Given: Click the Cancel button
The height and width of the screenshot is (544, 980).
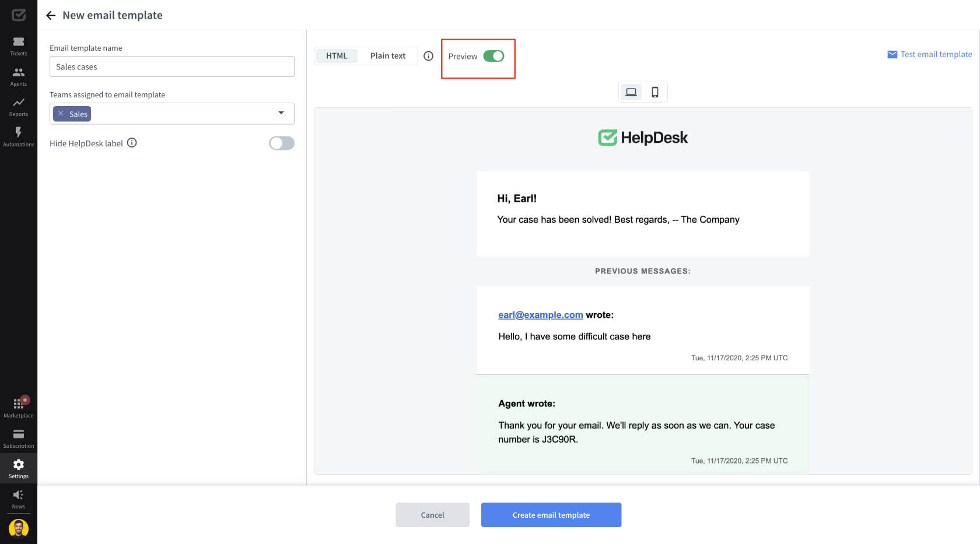Looking at the screenshot, I should click(432, 515).
